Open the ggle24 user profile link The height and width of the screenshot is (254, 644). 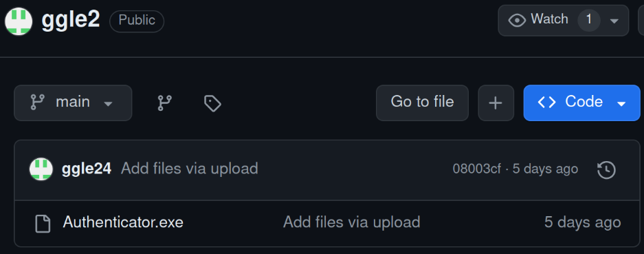tap(86, 169)
